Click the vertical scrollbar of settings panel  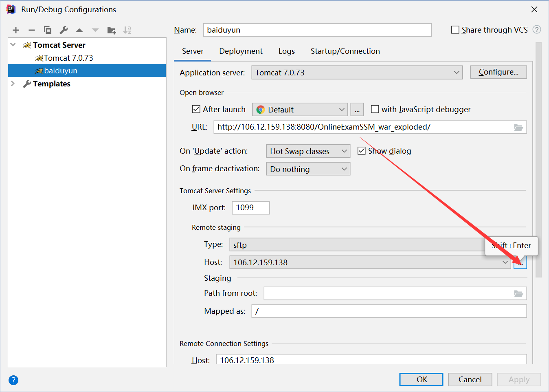[538, 160]
